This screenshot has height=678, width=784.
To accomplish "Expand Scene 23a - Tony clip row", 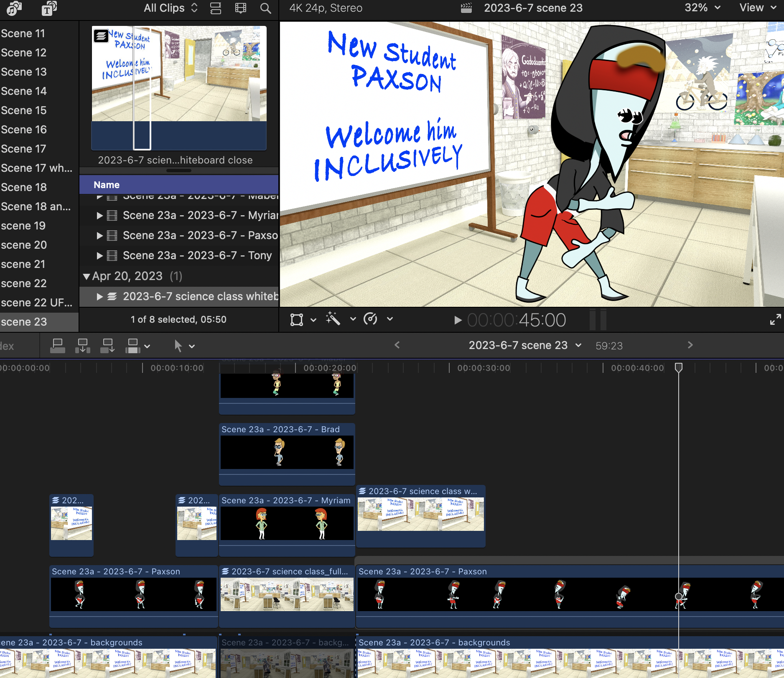I will [x=99, y=256].
